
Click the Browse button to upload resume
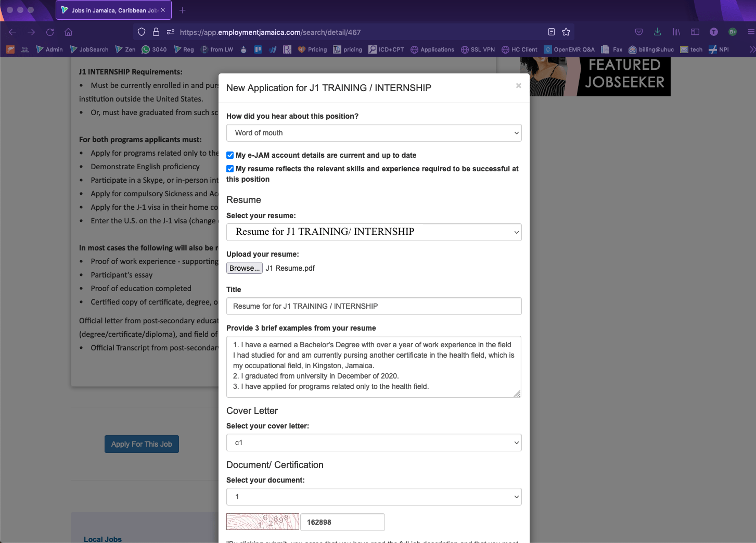pos(244,268)
